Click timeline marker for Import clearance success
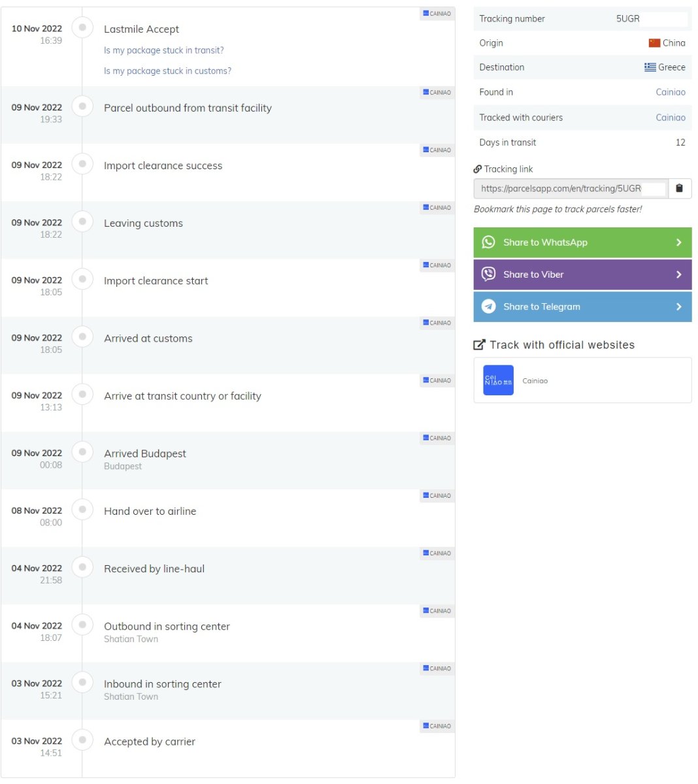This screenshot has height=784, width=698. click(82, 163)
